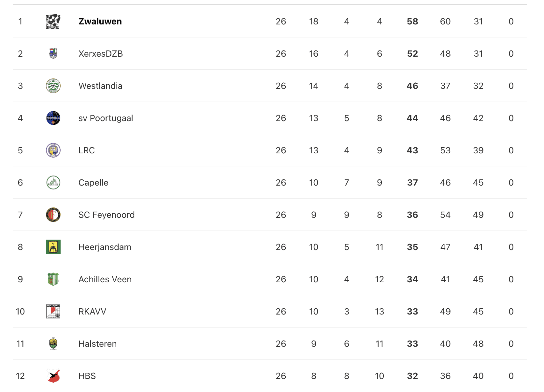Viewport: 544px width, 392px height.
Task: Click the Capelle club crest
Action: 53,182
